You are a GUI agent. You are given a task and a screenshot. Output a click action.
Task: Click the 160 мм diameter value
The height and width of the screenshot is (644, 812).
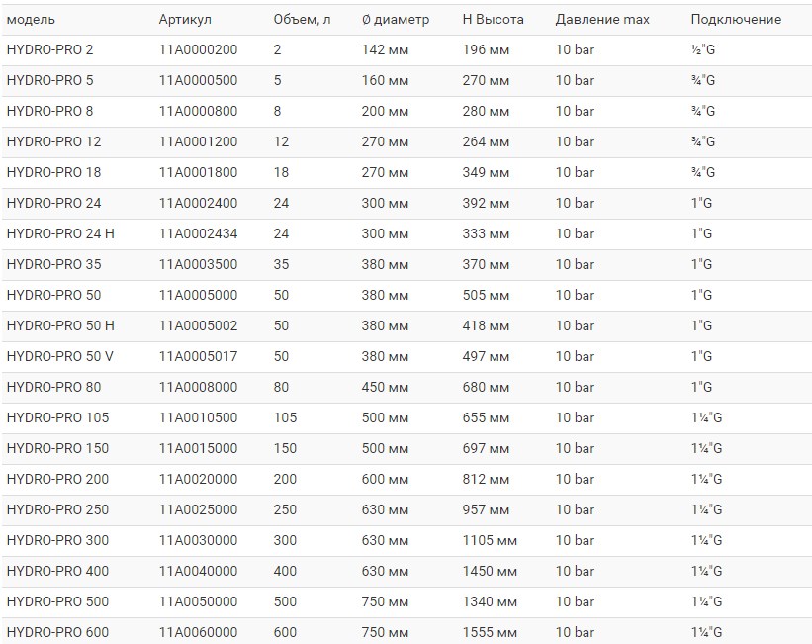[x=386, y=80]
